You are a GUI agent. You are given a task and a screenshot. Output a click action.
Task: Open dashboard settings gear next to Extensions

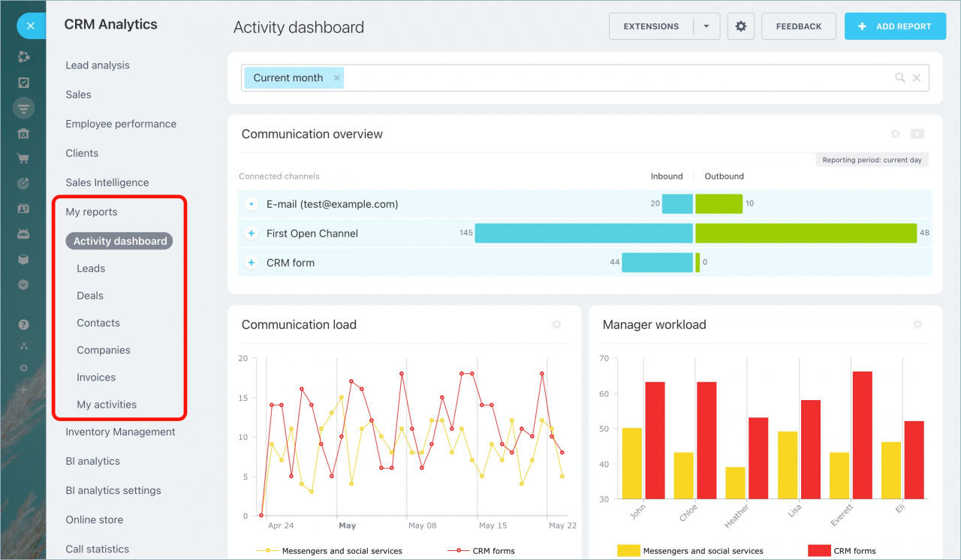(740, 26)
